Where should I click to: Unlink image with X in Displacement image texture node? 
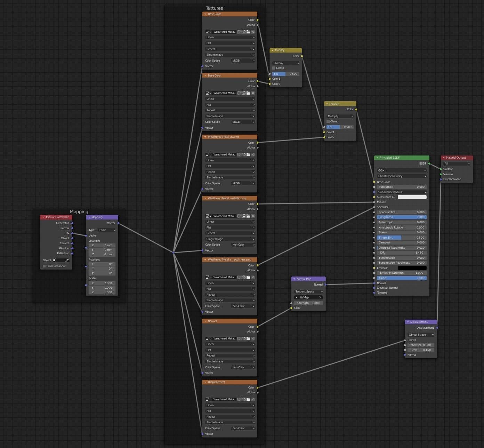(x=253, y=399)
